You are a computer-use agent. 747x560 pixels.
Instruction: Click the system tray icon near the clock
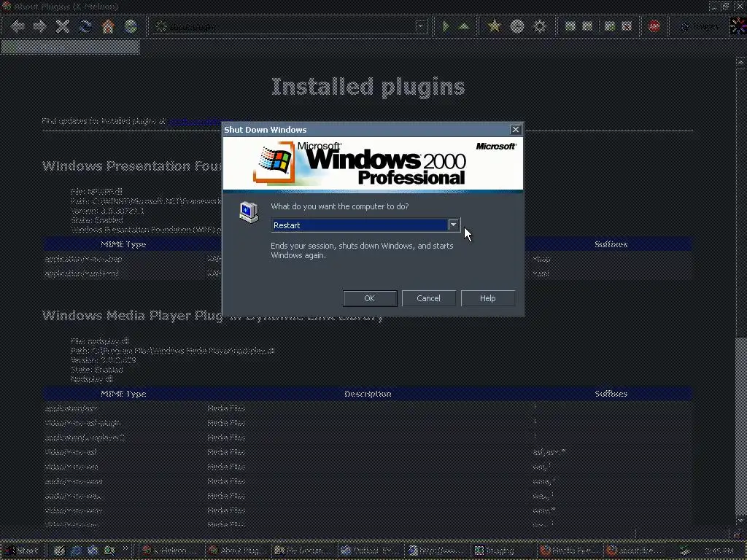[686, 551]
